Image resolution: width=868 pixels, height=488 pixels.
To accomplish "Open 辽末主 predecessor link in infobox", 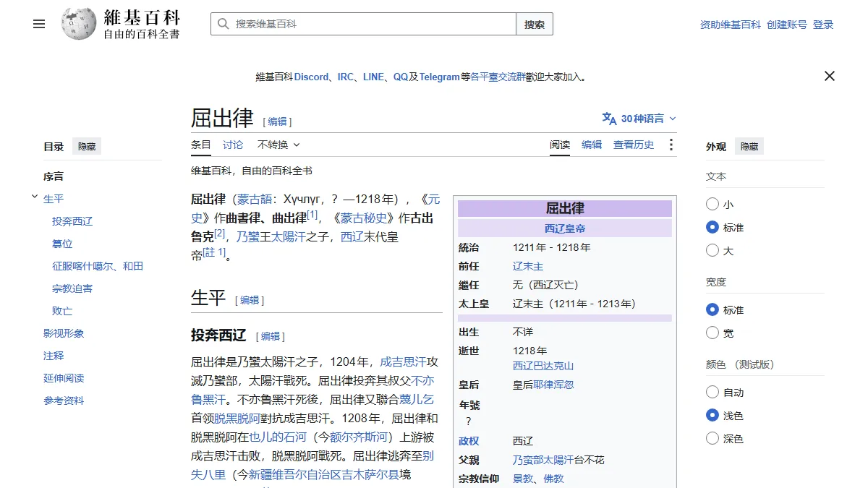I will tap(528, 266).
